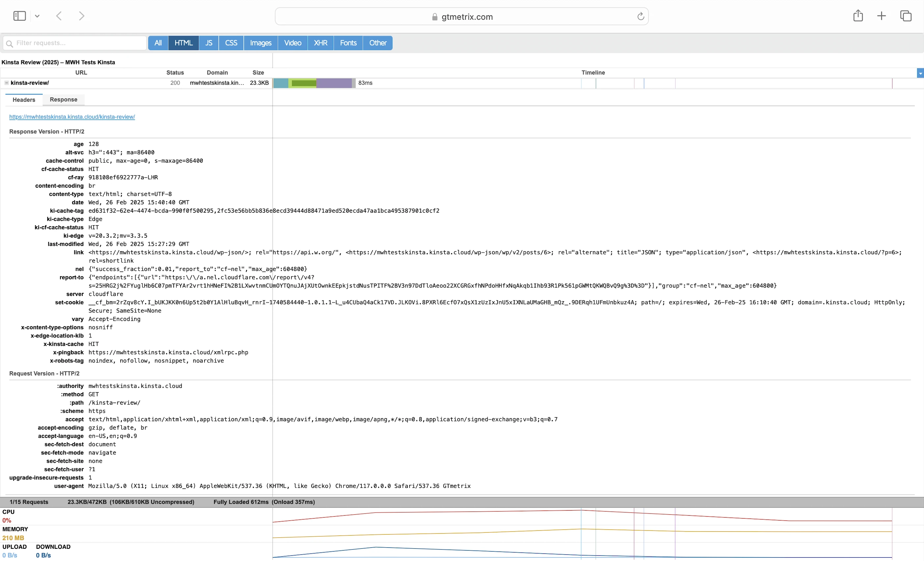Toggle the Safari sidebar icon
Image resolution: width=924 pixels, height=561 pixels.
19,16
